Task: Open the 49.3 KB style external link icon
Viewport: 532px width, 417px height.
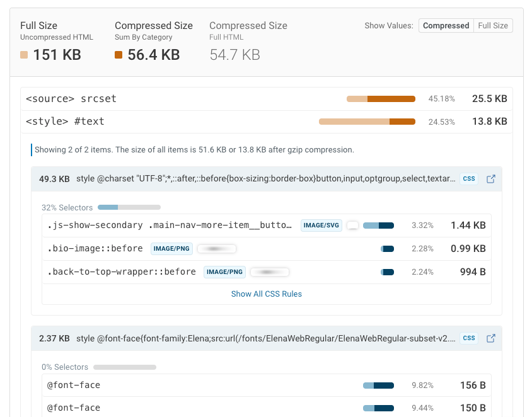Action: tap(491, 180)
